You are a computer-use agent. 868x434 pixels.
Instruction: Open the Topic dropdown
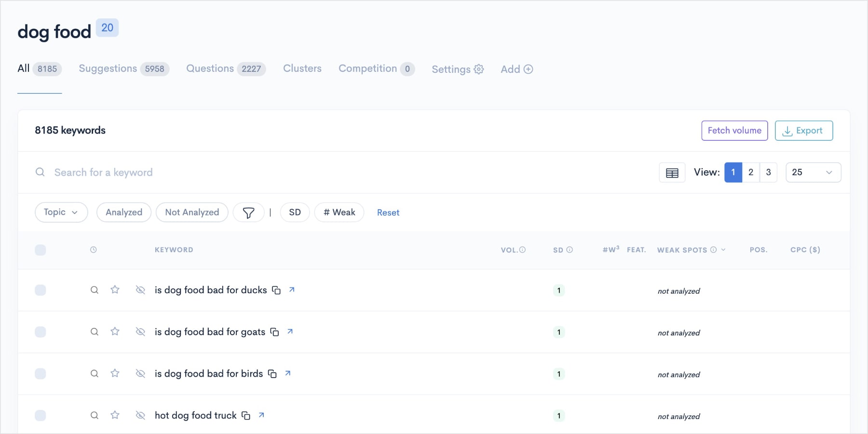(61, 212)
